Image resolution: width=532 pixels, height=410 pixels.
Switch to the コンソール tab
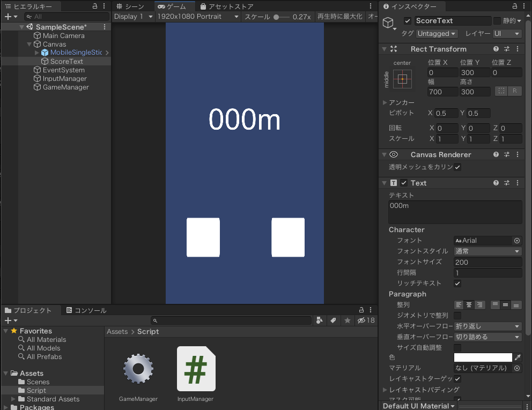pyautogui.click(x=86, y=310)
